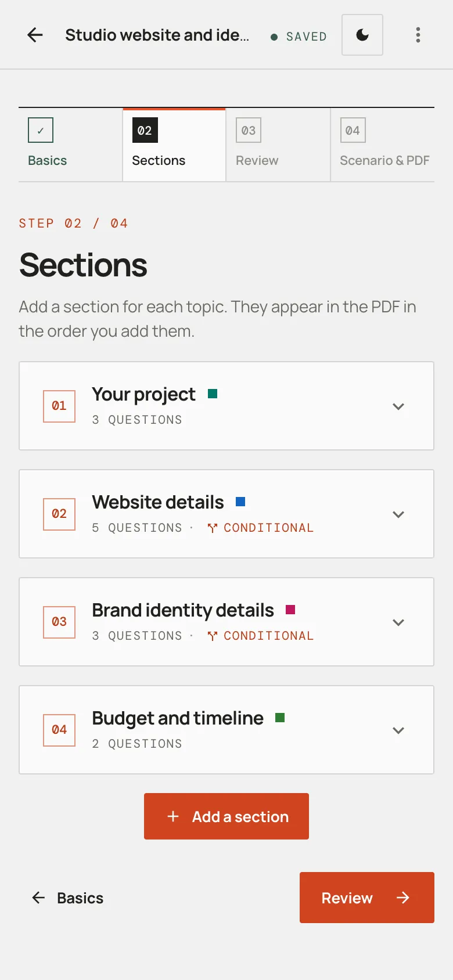Open the three-dot more options menu
The height and width of the screenshot is (980, 453).
(418, 35)
